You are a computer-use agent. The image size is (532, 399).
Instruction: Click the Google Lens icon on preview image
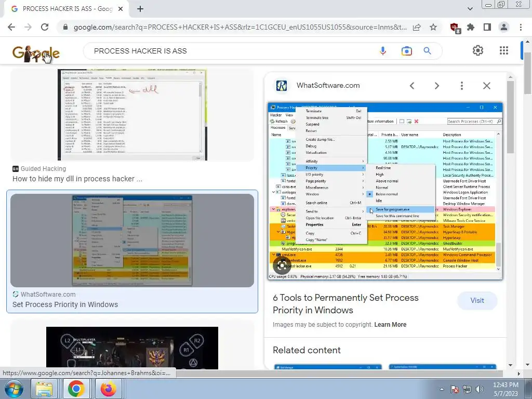(x=282, y=265)
